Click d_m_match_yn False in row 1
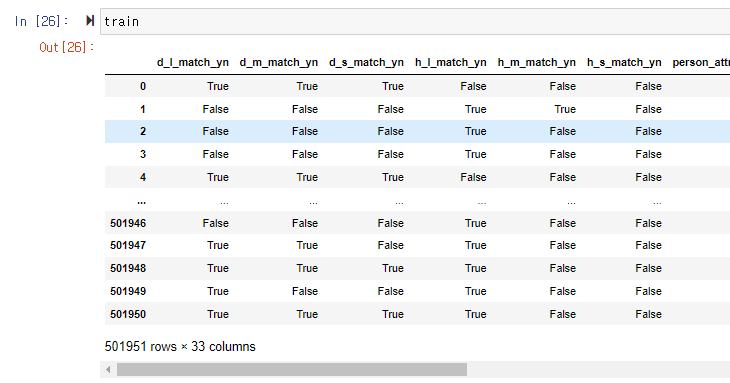Viewport: 730px width, 383px height. [305, 109]
